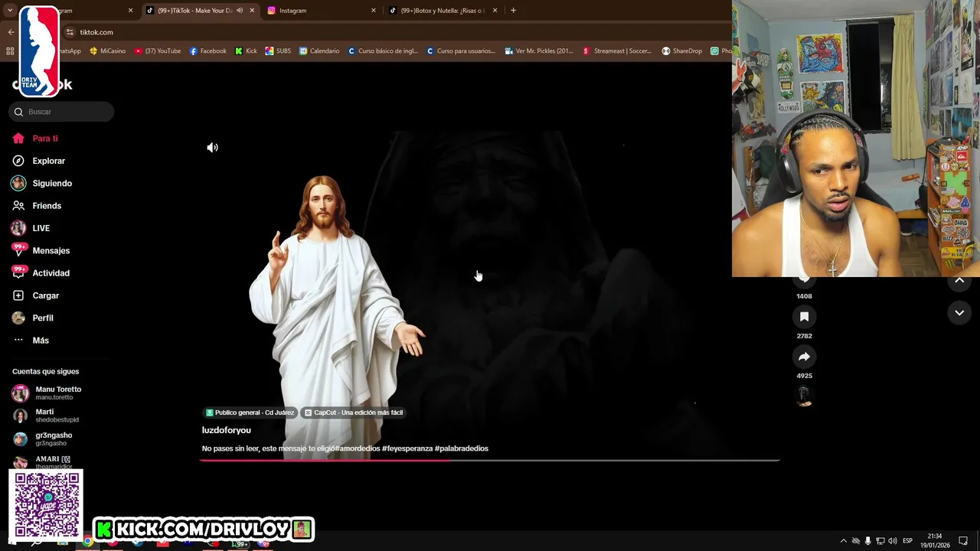Image resolution: width=980 pixels, height=551 pixels.
Task: Expand the Más options
Action: click(31, 341)
